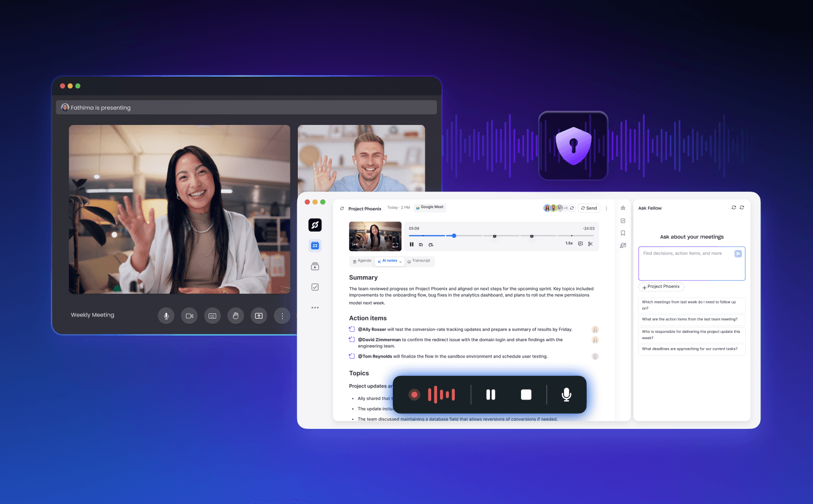Enter fullscreen via icon on video preview
Viewport: 813px width, 504px height.
[395, 245]
